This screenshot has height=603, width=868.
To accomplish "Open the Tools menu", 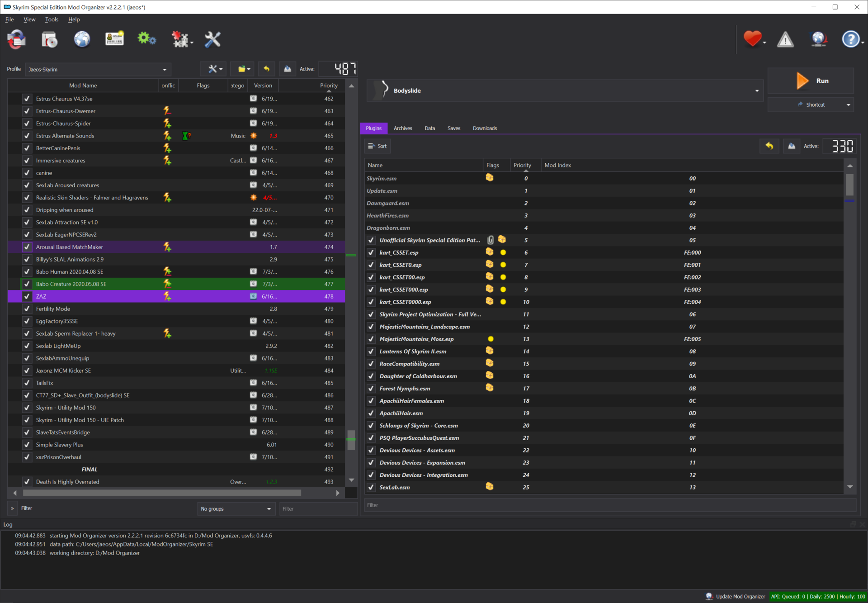I will tap(52, 19).
